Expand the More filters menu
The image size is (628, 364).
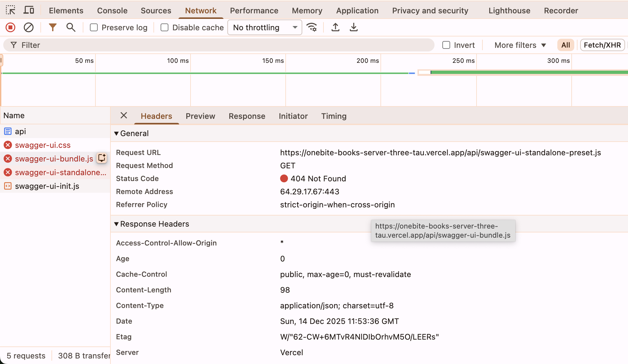(520, 45)
